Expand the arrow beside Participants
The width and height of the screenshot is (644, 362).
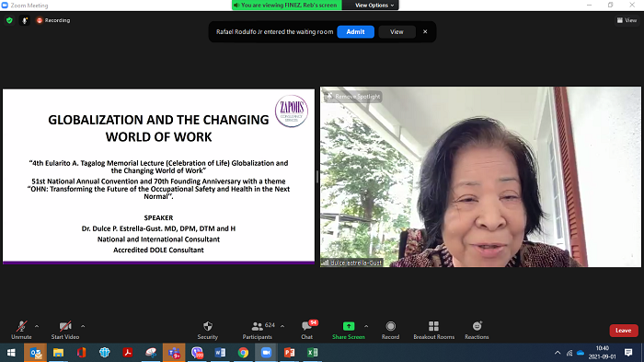pyautogui.click(x=282, y=326)
